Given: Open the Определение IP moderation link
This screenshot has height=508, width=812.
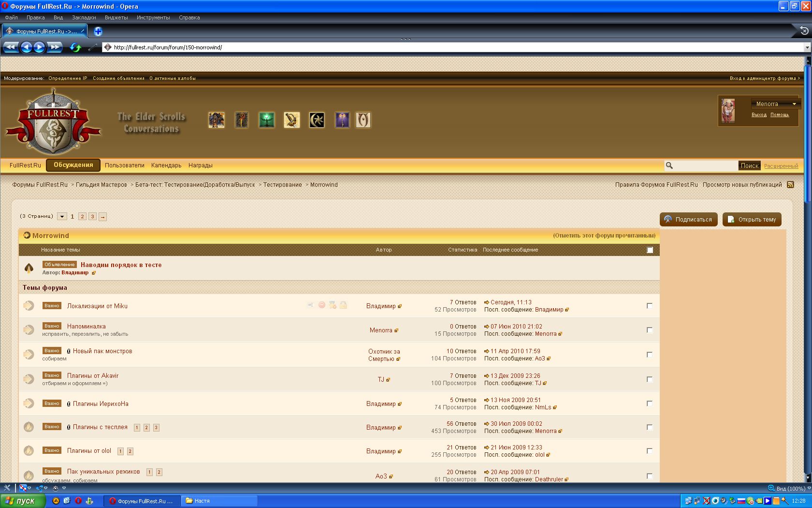Looking at the screenshot, I should 68,78.
